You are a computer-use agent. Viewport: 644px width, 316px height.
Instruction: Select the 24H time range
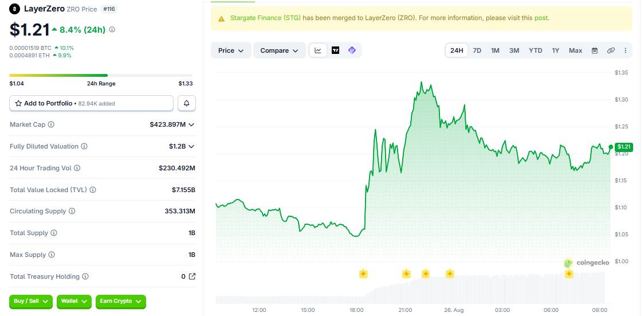pyautogui.click(x=457, y=50)
